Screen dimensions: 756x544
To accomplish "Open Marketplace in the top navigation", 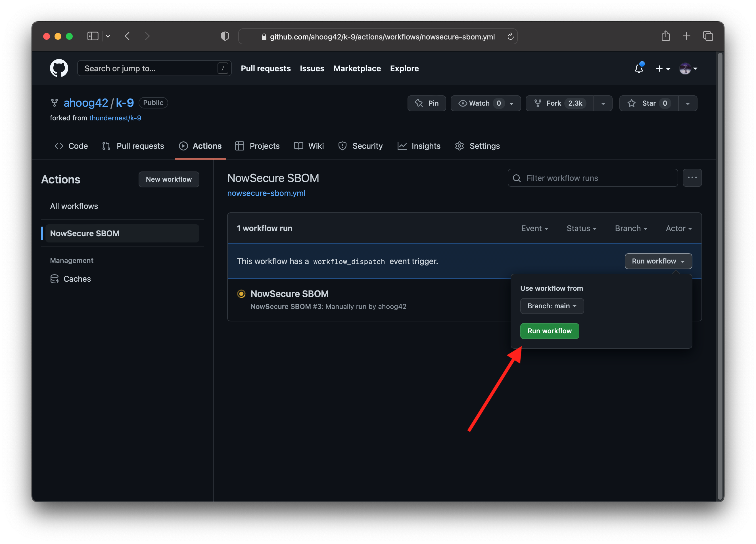I will pos(357,68).
